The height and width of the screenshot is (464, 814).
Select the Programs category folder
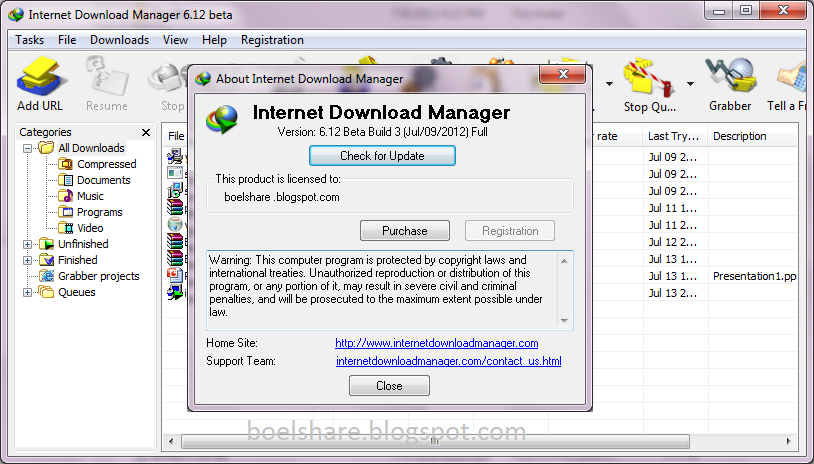(x=90, y=212)
